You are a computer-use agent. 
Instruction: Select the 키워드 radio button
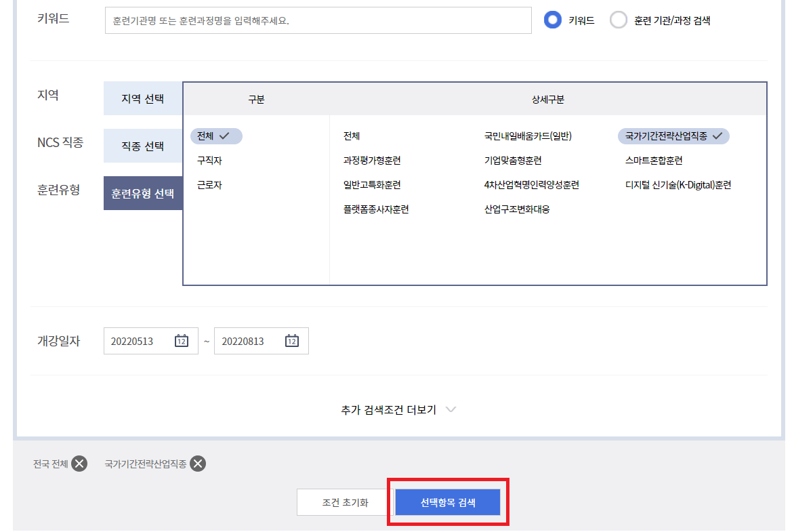(553, 20)
